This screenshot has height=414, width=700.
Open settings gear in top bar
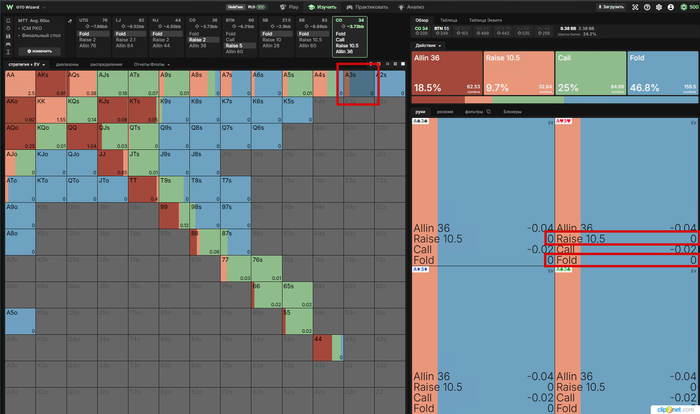[x=658, y=7]
